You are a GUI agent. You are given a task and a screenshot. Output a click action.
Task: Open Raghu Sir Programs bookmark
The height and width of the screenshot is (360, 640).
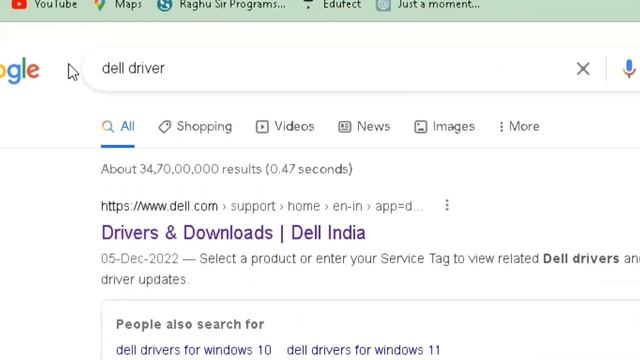[222, 5]
